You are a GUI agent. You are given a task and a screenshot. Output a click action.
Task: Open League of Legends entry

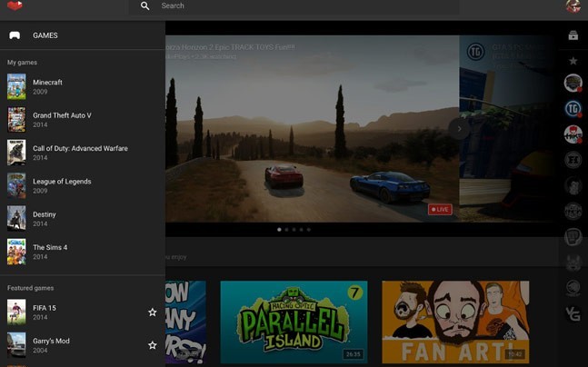point(83,185)
